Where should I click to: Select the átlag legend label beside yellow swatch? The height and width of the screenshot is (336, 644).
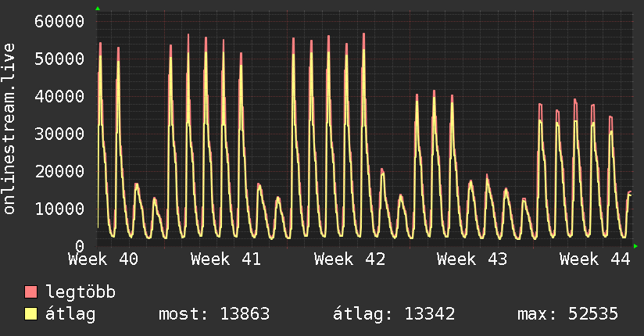click(70, 314)
